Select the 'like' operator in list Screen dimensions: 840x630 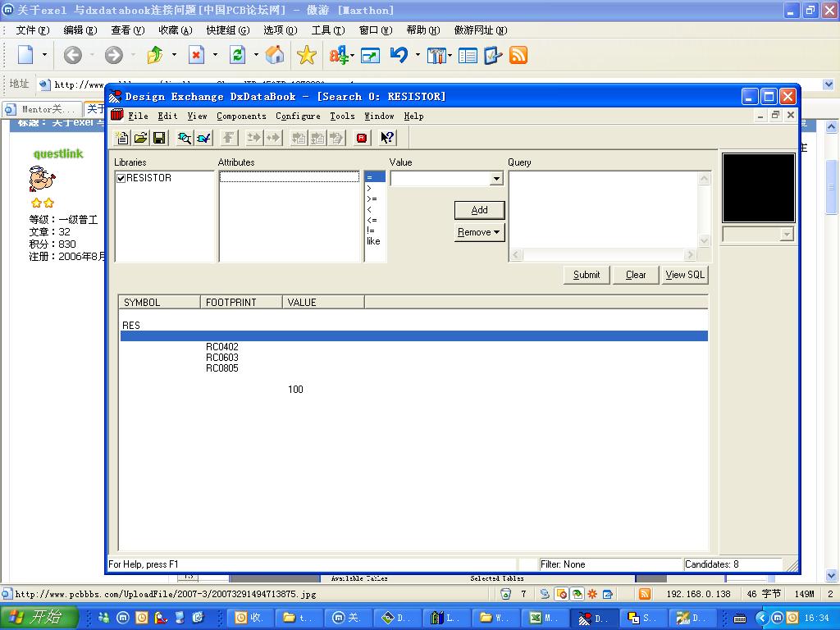tap(373, 241)
